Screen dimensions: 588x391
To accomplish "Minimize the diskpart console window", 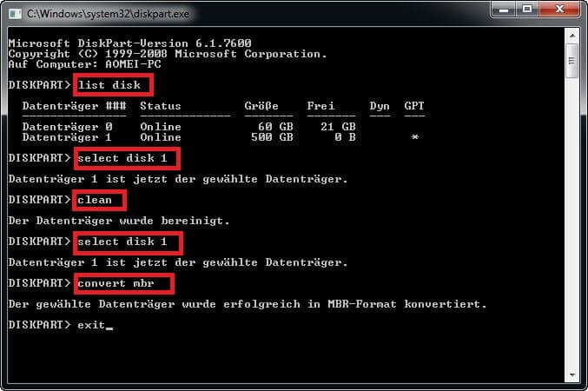I will (504, 10).
